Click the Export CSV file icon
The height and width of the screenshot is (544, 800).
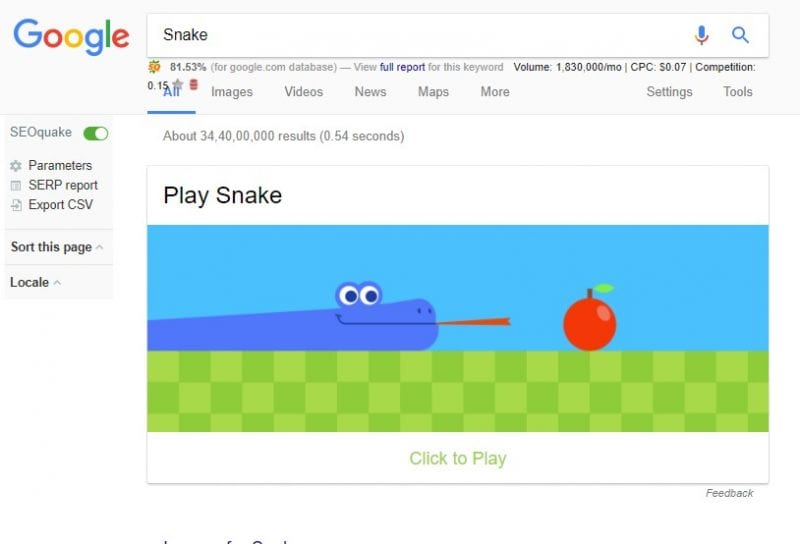pyautogui.click(x=16, y=205)
